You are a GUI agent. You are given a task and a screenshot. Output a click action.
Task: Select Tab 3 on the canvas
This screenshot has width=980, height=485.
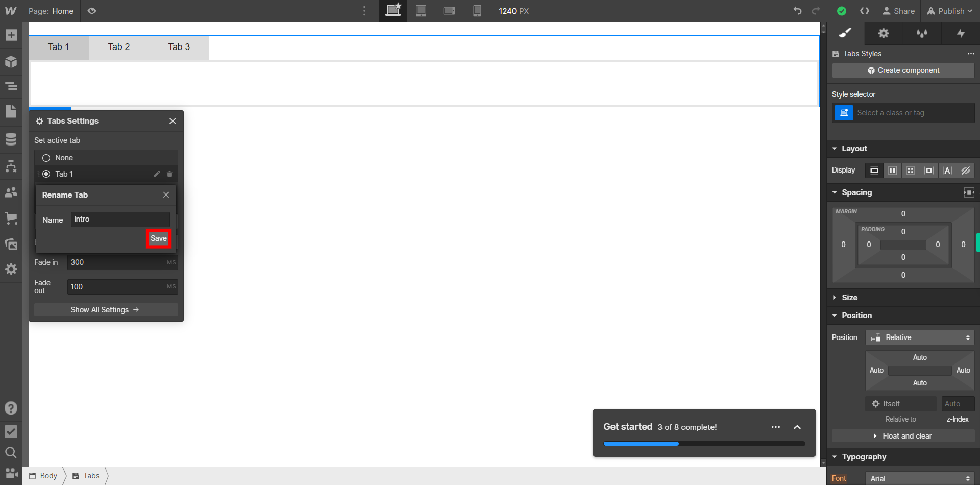tap(179, 47)
